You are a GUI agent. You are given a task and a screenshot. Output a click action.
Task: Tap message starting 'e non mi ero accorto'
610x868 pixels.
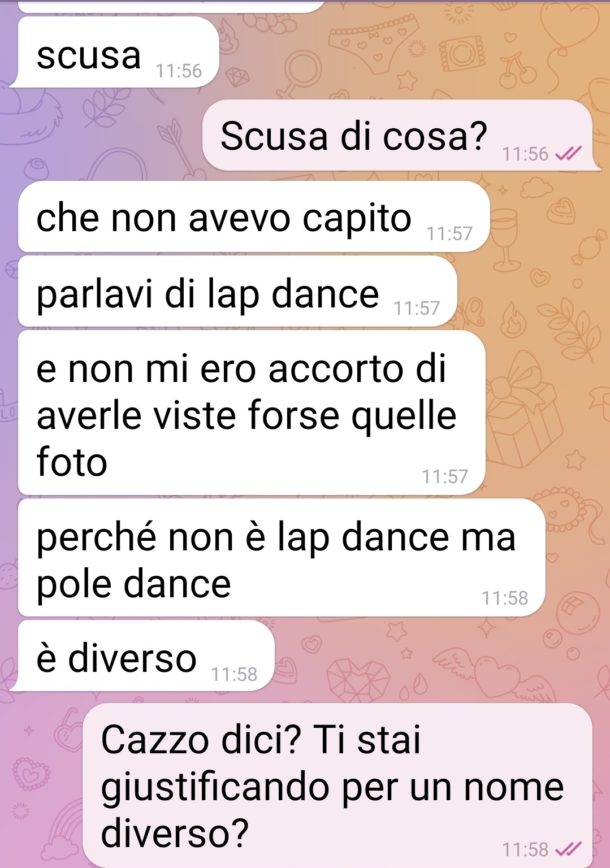(252, 413)
